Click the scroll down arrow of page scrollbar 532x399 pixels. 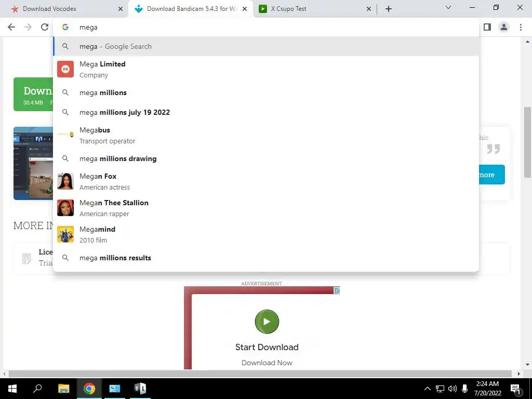coord(528,365)
